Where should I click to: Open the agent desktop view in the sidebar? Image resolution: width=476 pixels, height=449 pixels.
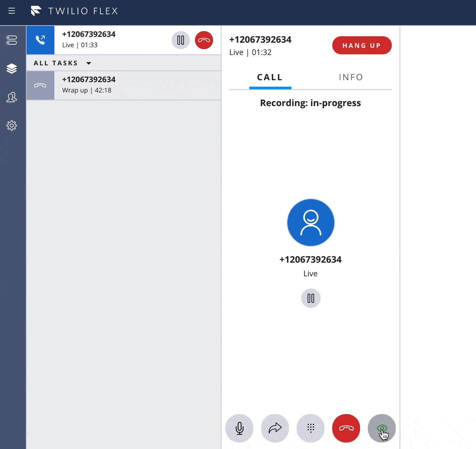pyautogui.click(x=12, y=40)
